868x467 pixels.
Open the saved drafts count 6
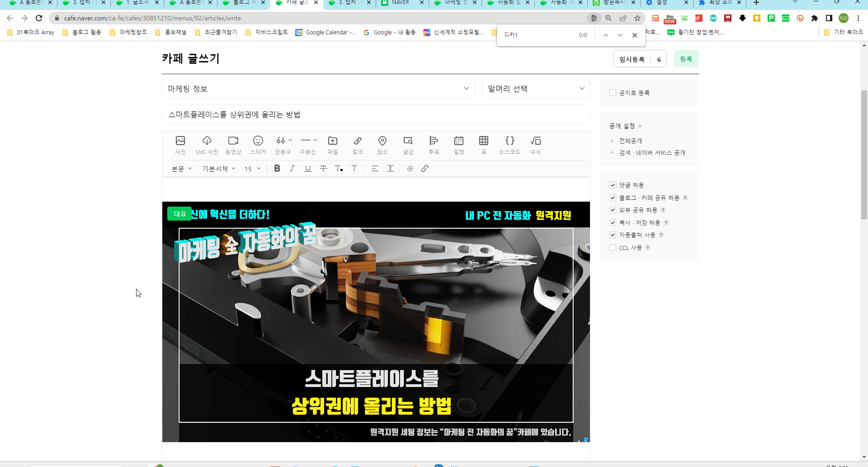[x=659, y=59]
